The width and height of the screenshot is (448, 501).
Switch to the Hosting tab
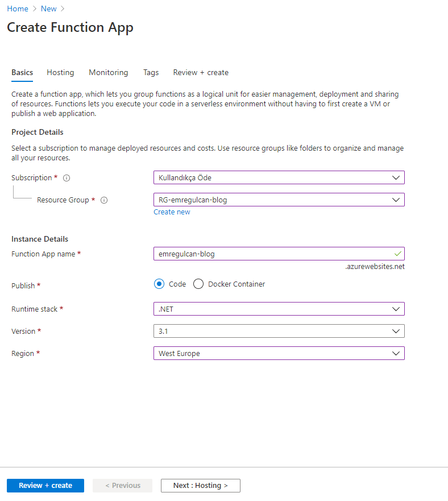[60, 73]
